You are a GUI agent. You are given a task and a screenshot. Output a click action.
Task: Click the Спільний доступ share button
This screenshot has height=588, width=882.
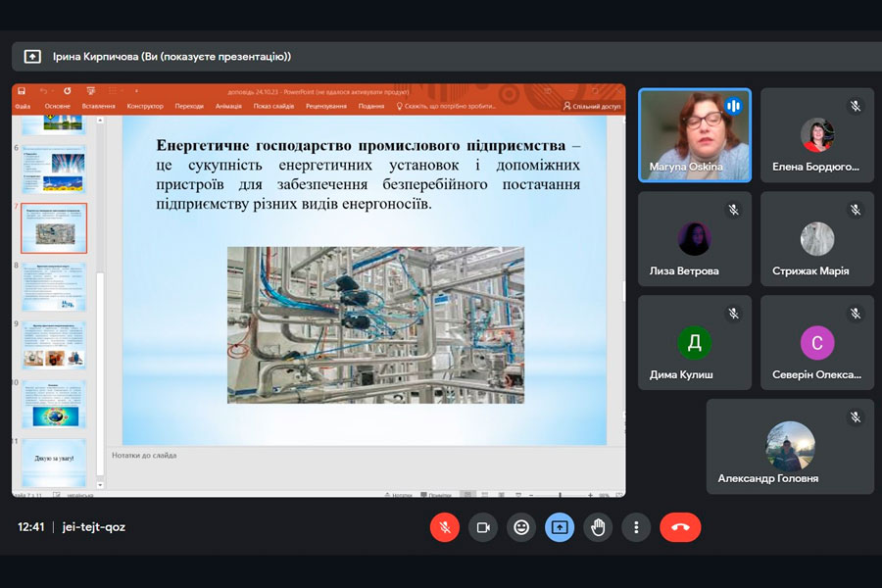coord(593,106)
